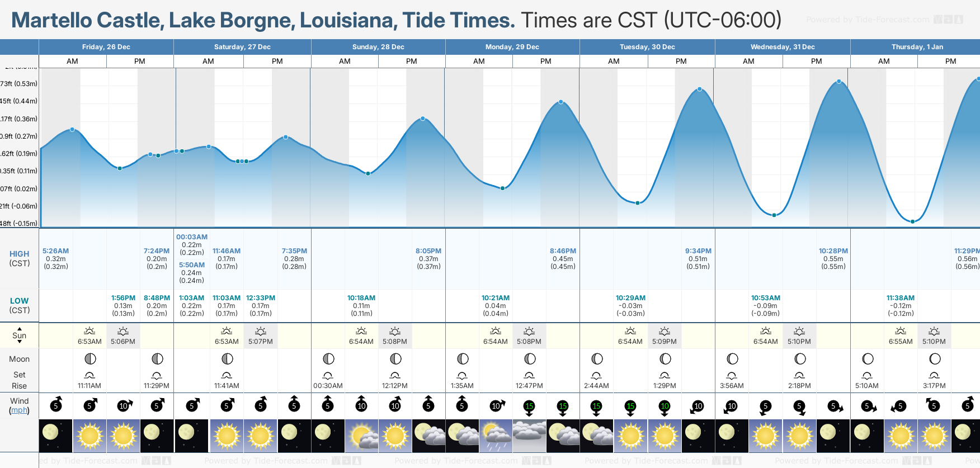The height and width of the screenshot is (468, 980).
Task: Click the rain shower weather icon
Action: (x=496, y=436)
